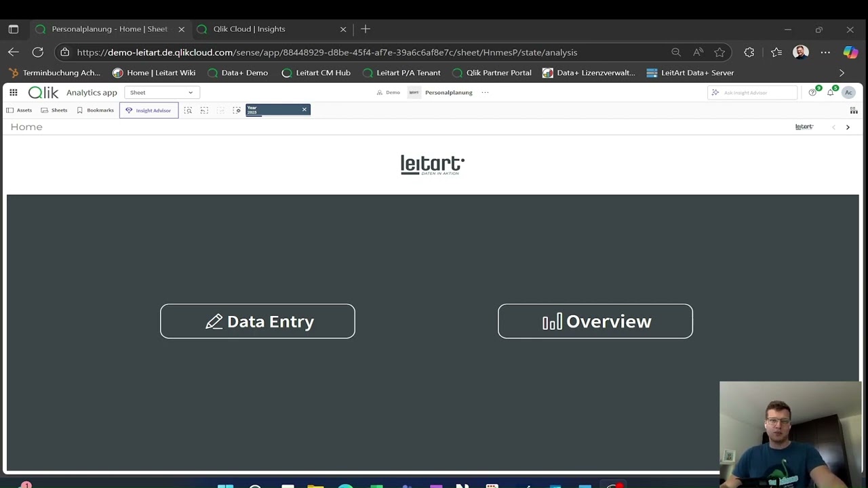The height and width of the screenshot is (488, 868).
Task: Open Data+ Lizenzverwaltung bookmark
Action: [589, 73]
